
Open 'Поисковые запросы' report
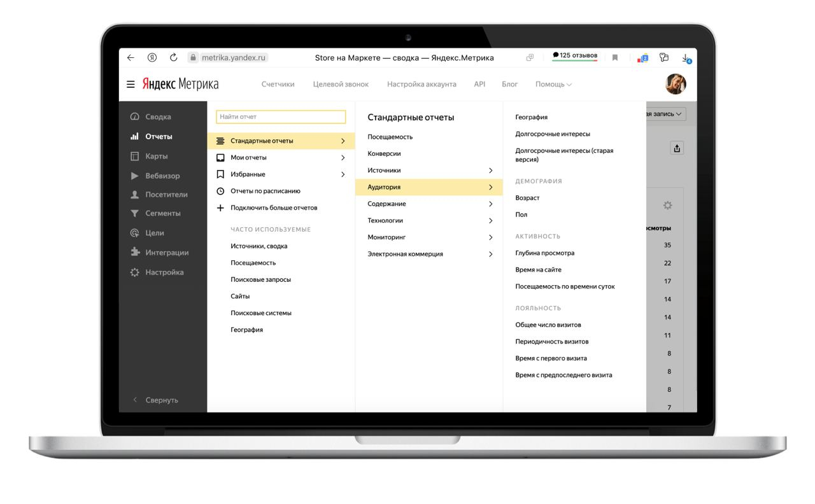click(261, 279)
